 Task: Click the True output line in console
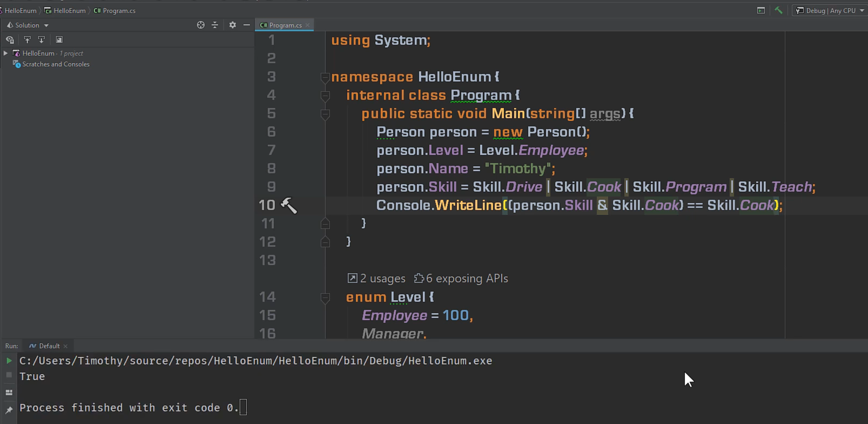(x=32, y=376)
